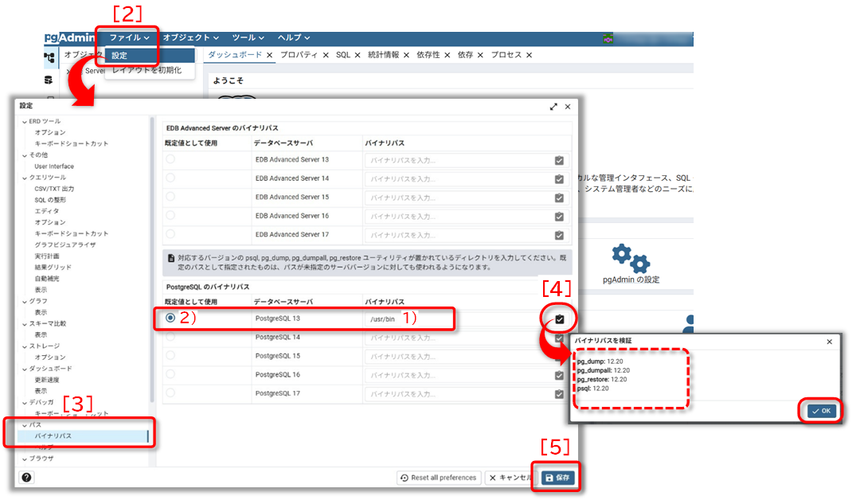Maximize the 設定 dialog with expand icon
The width and height of the screenshot is (856, 504).
pos(553,107)
